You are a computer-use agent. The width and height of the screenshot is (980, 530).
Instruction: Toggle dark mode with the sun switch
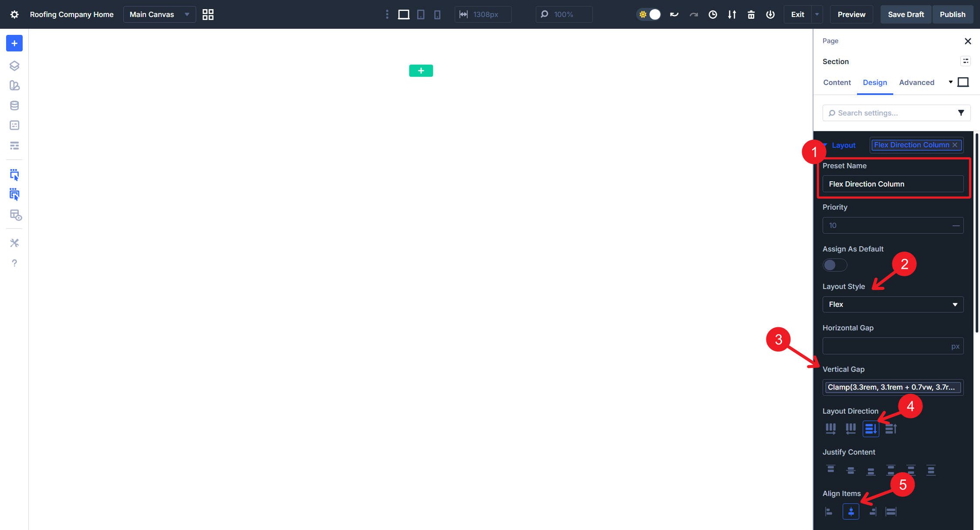click(649, 14)
